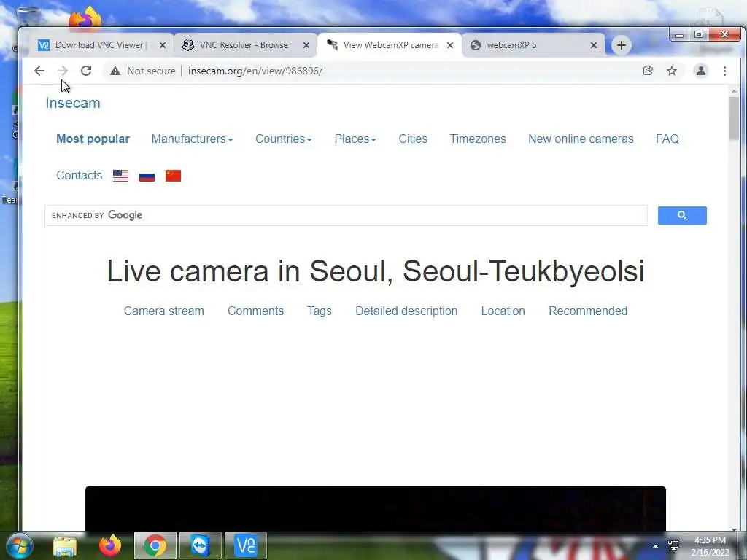Viewport: 747px width, 560px height.
Task: Go back to the previous page
Action: pos(39,71)
